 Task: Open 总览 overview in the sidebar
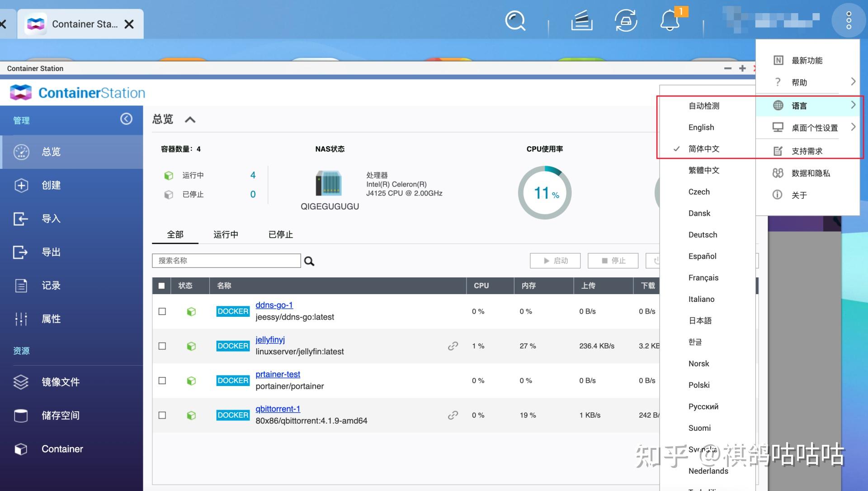71,152
